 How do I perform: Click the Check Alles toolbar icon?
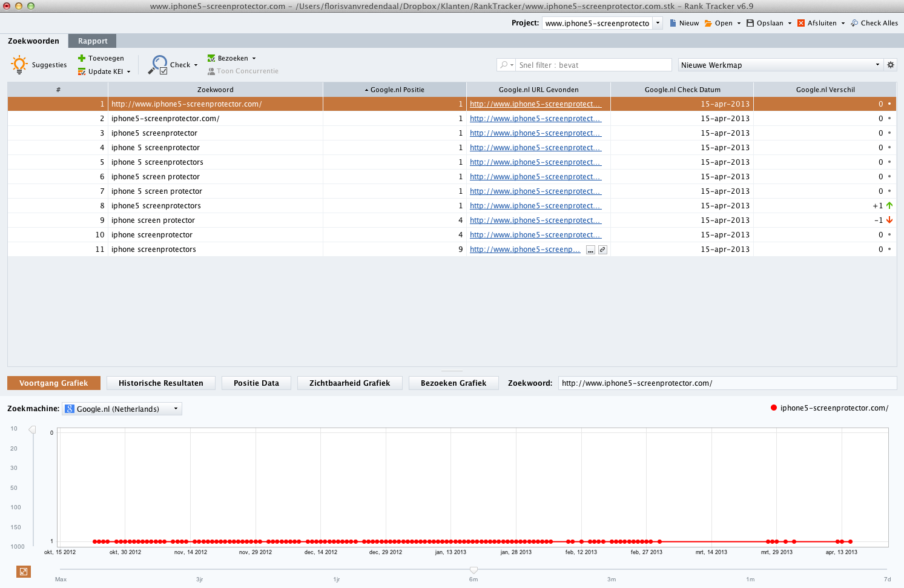pos(854,23)
